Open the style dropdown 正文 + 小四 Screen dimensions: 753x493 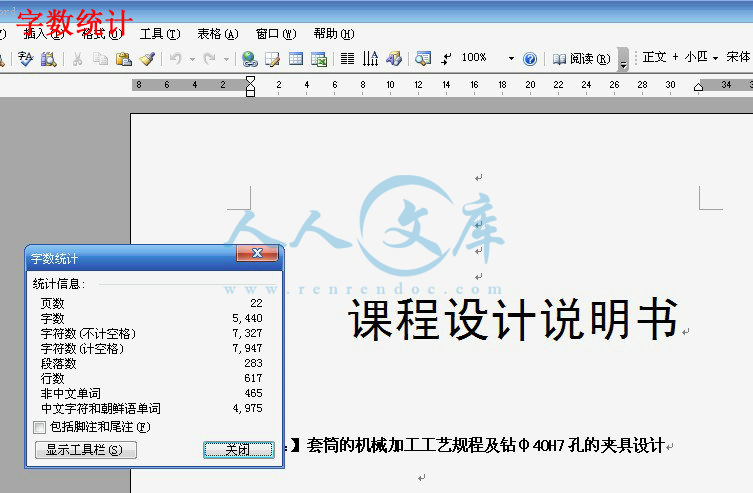(x=715, y=58)
